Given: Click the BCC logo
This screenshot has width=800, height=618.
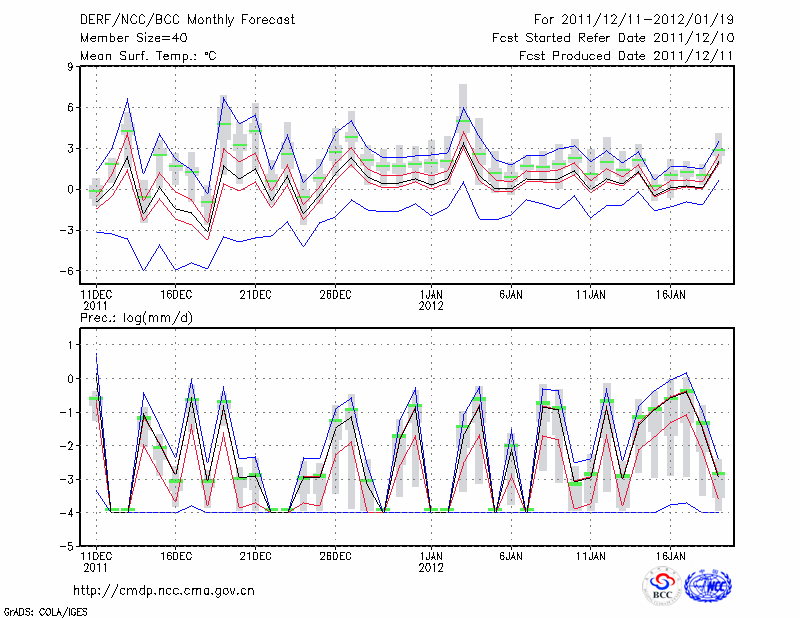Looking at the screenshot, I should tap(662, 587).
